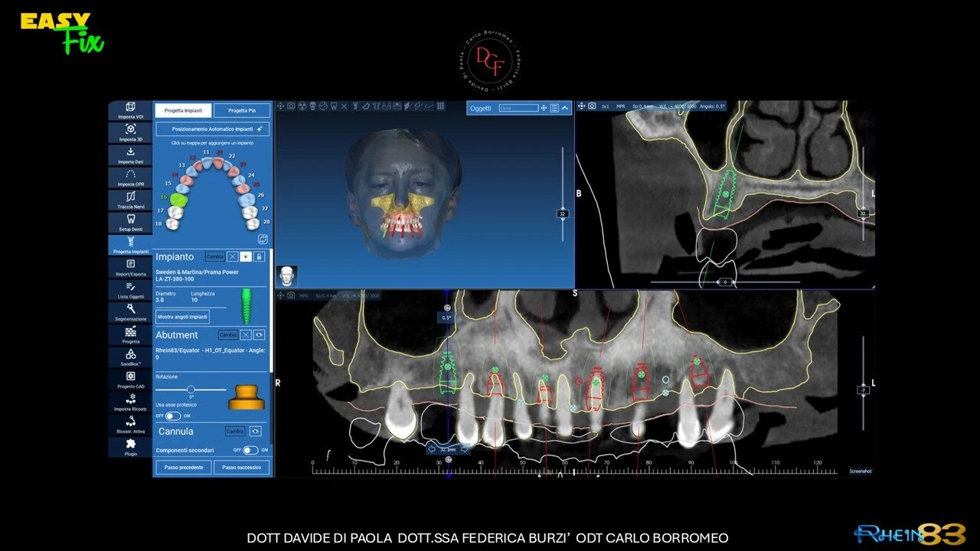Image resolution: width=980 pixels, height=551 pixels.
Task: Click Posizionamento Automatico Impianti button
Action: pyautogui.click(x=212, y=129)
